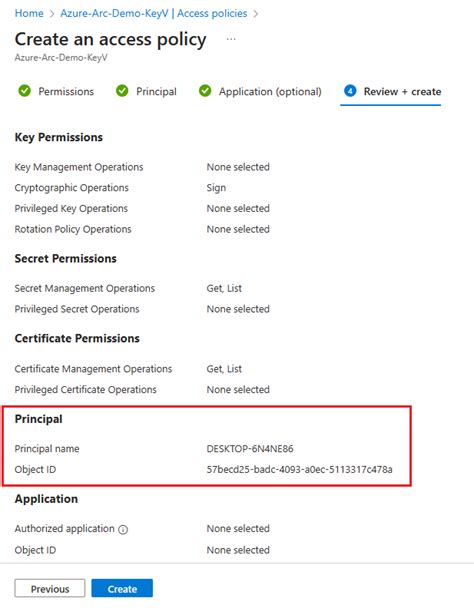Click the Principal step green checkmark icon
474x608 pixels.
click(122, 91)
